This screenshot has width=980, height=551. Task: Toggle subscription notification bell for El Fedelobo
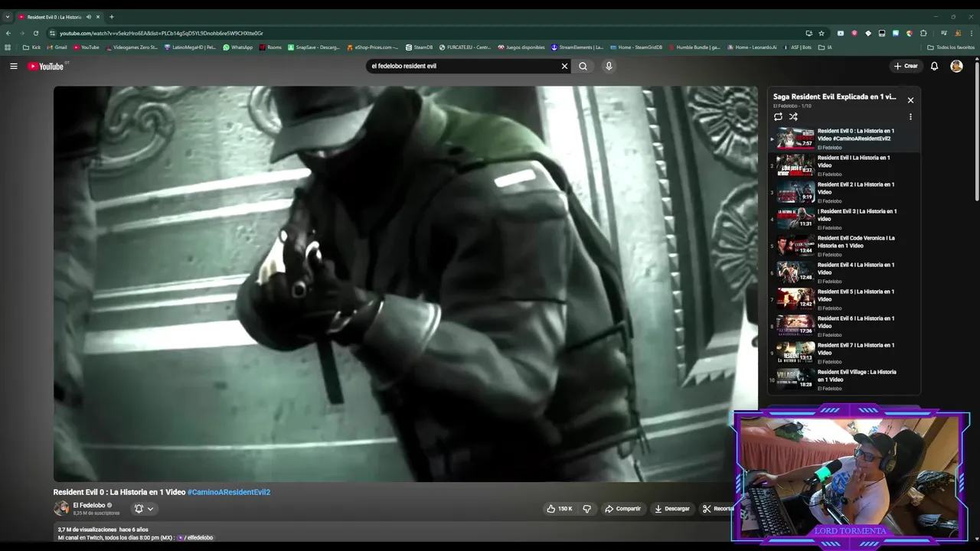[139, 508]
